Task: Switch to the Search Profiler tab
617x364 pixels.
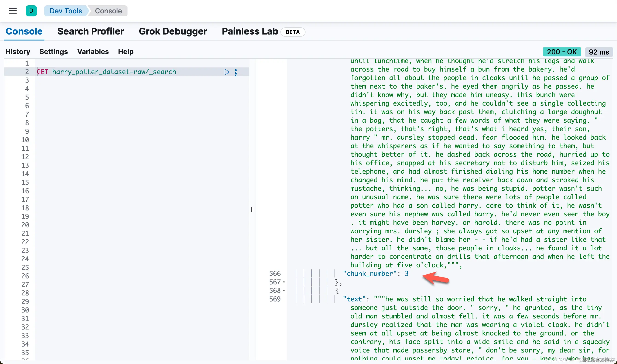Action: 90,31
